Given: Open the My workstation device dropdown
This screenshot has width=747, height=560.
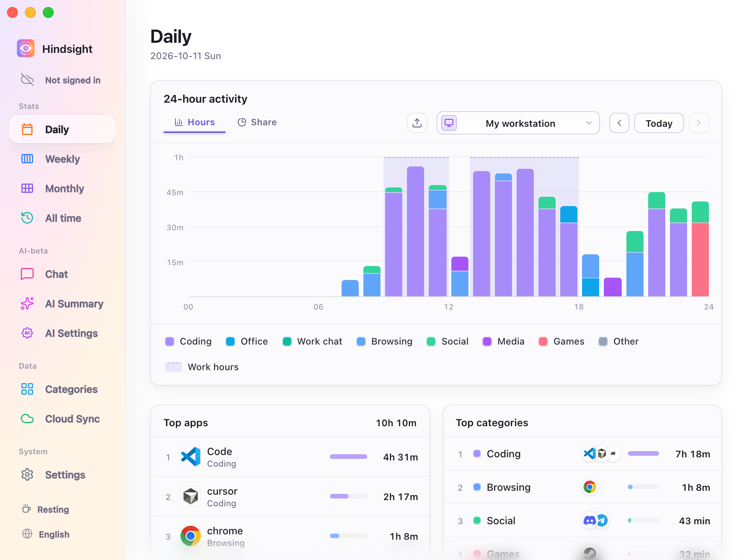Looking at the screenshot, I should click(518, 123).
